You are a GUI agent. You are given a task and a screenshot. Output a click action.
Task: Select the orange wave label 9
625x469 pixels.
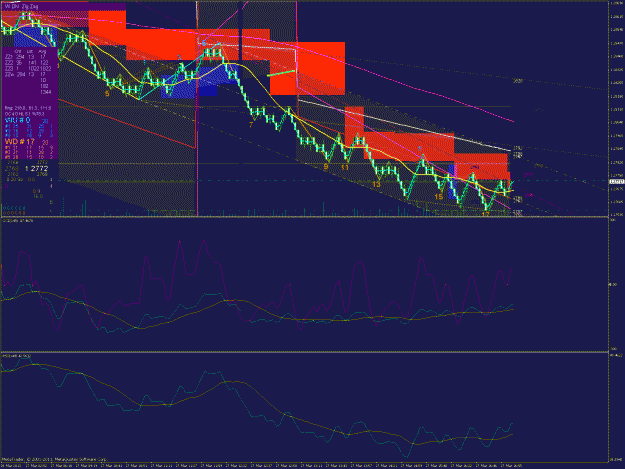pyautogui.click(x=326, y=167)
